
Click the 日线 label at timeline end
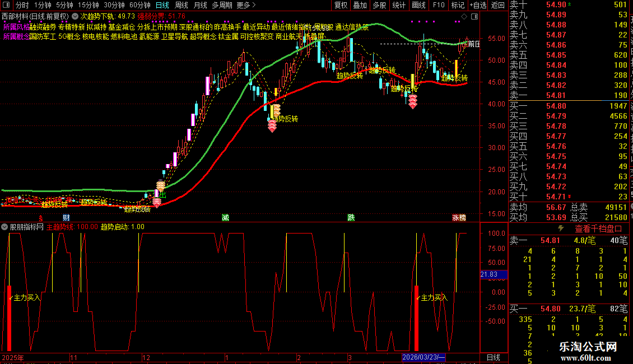coord(494,357)
